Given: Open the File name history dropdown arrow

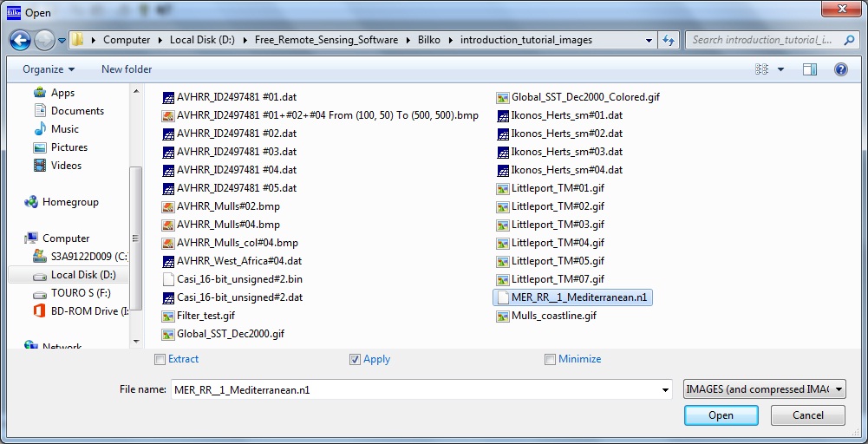Looking at the screenshot, I should (665, 390).
